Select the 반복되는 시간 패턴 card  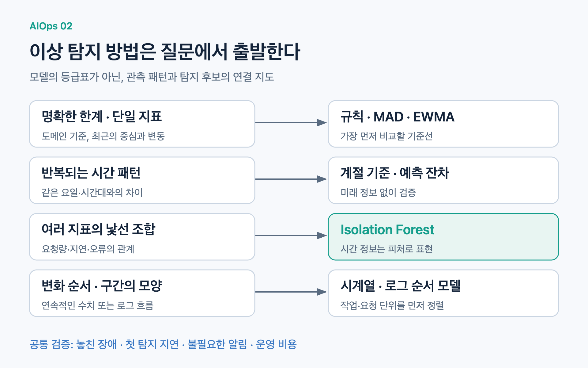pos(142,180)
